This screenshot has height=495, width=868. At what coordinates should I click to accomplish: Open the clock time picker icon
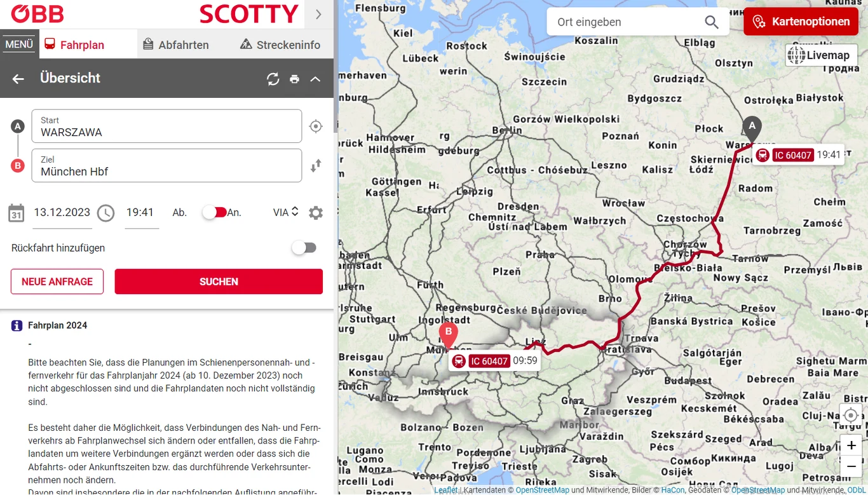coord(105,213)
